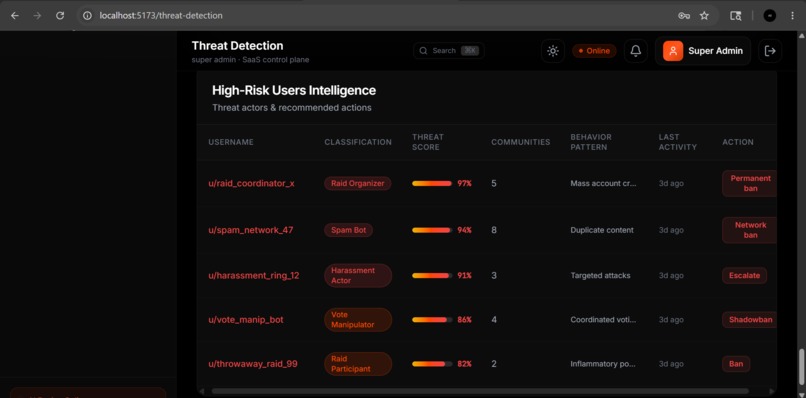Open user u/throwaway_raid_99
The width and height of the screenshot is (806, 398).
(x=253, y=364)
